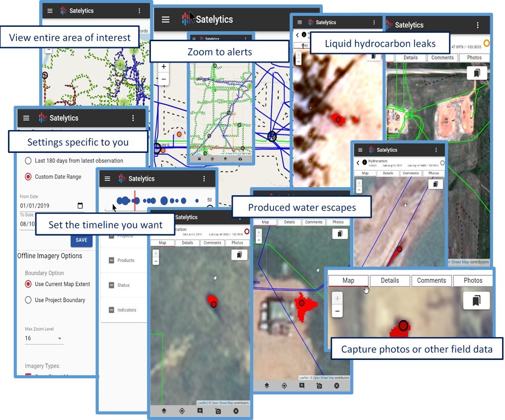Viewport: 505px width, 420px height.
Task: Select Use Current Map Extent boundary
Action: coord(28,284)
